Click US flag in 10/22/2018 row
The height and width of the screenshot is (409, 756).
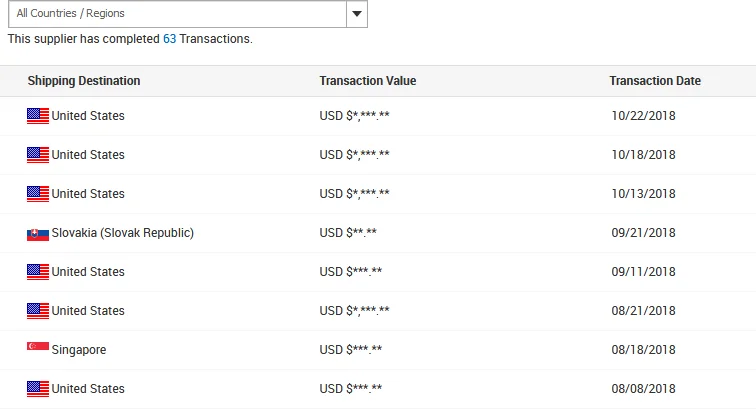coord(38,116)
